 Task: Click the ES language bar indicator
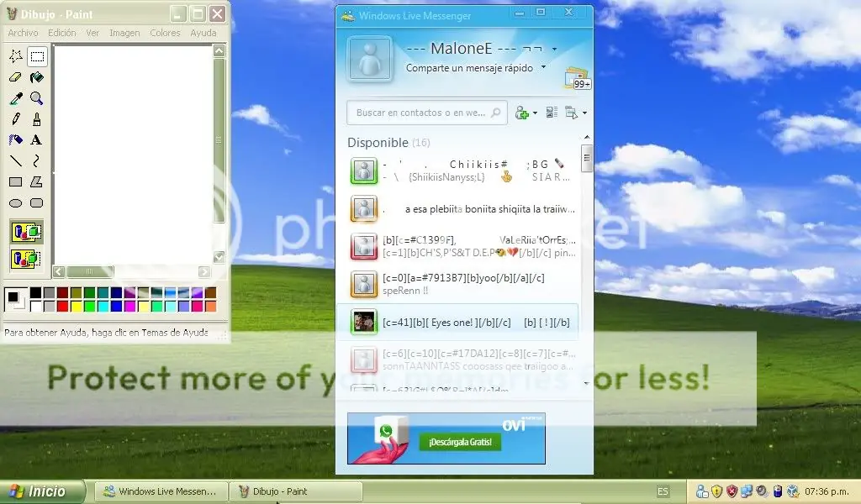pos(663,491)
